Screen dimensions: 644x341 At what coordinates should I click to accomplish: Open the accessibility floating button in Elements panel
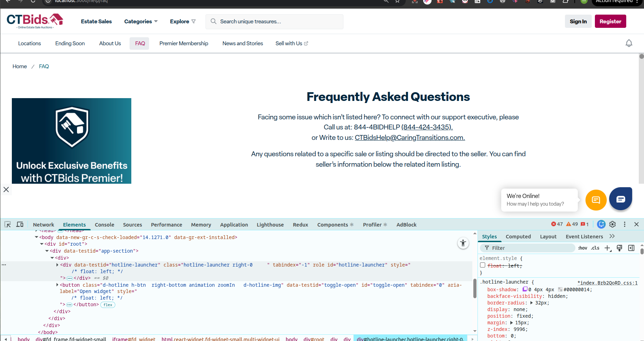(463, 243)
